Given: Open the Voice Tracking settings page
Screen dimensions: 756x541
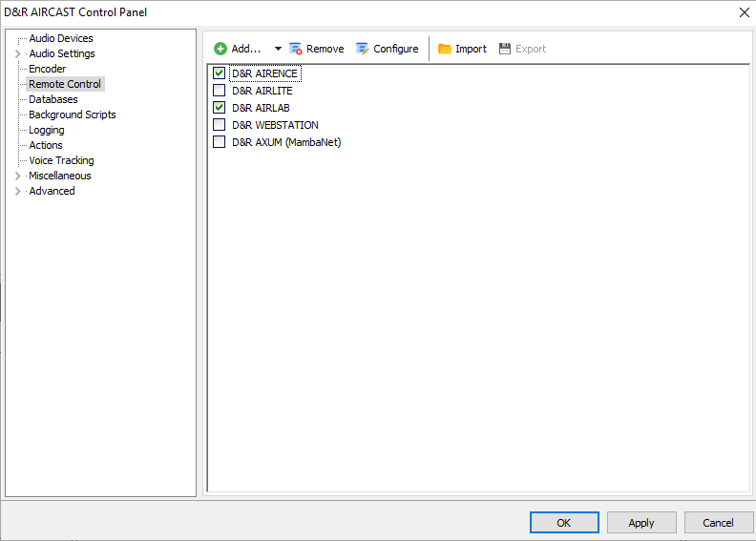Looking at the screenshot, I should click(x=61, y=160).
